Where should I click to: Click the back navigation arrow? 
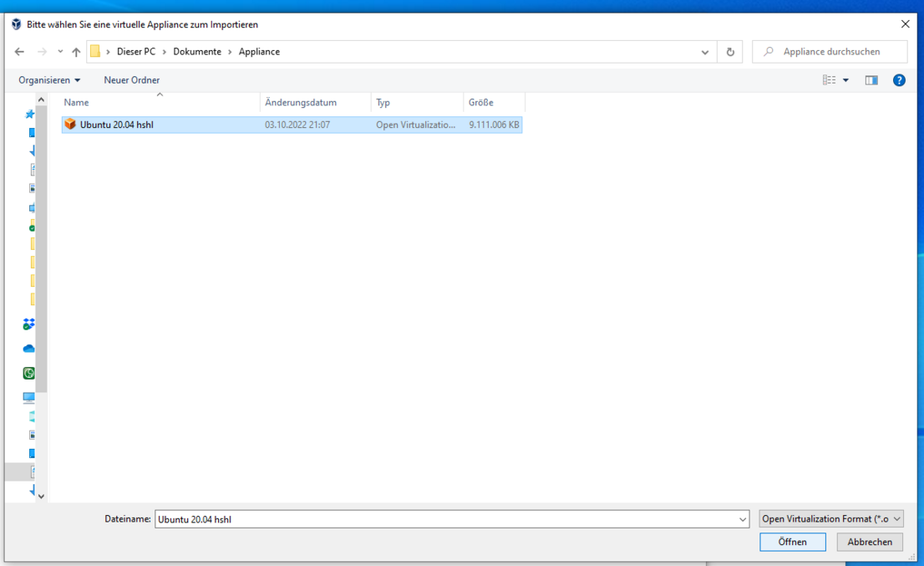[19, 52]
